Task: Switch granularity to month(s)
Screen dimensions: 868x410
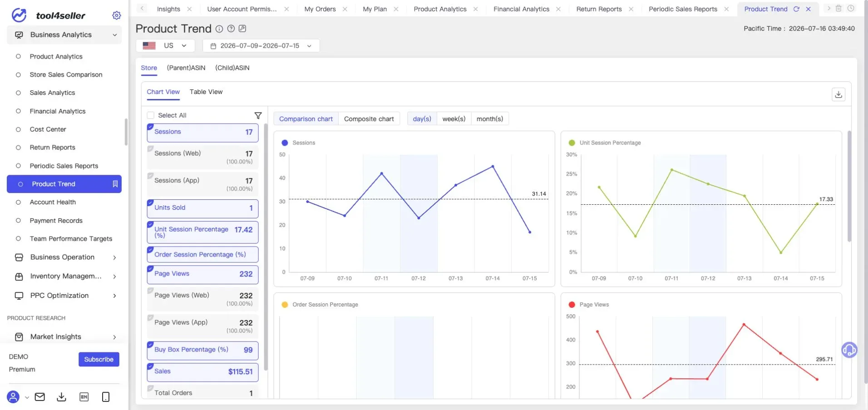Action: pyautogui.click(x=490, y=119)
